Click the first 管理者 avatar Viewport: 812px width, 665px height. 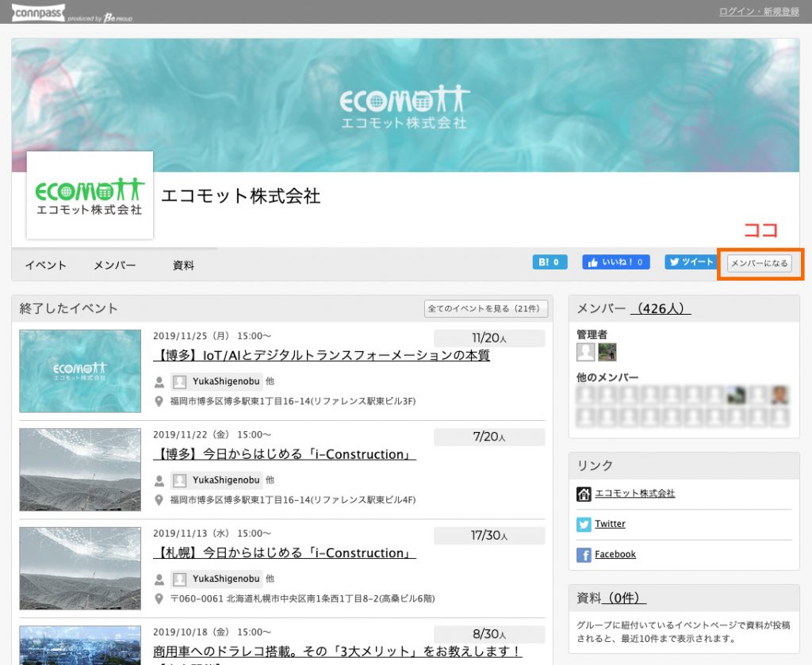(586, 352)
